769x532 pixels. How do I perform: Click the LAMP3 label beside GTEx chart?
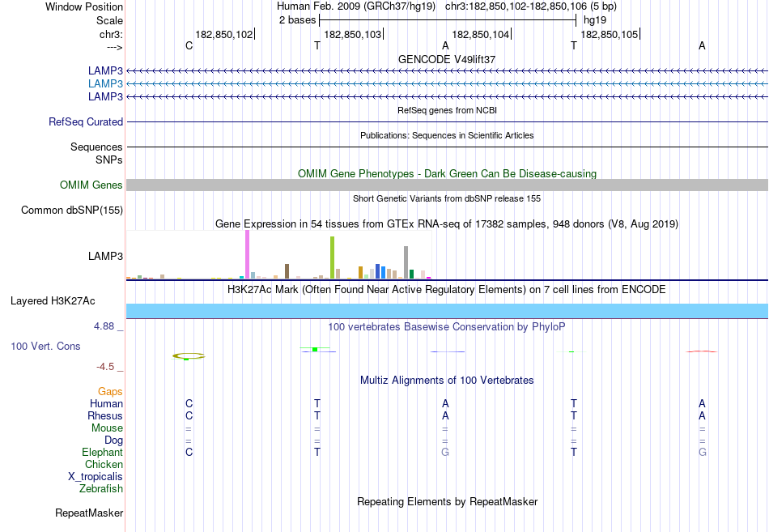(x=105, y=256)
